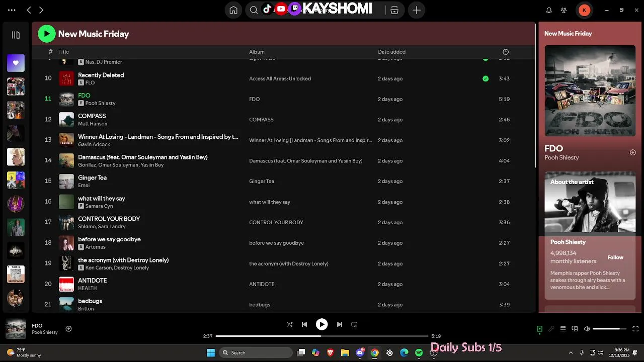This screenshot has width=644, height=362.
Task: Sort by the Title column header
Action: point(63,52)
